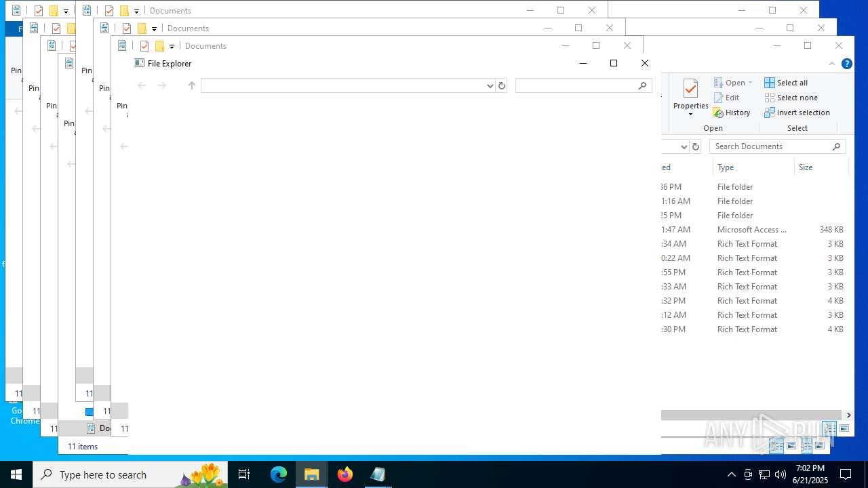Open the blue Help question mark
868x488 pixels.
tap(846, 64)
